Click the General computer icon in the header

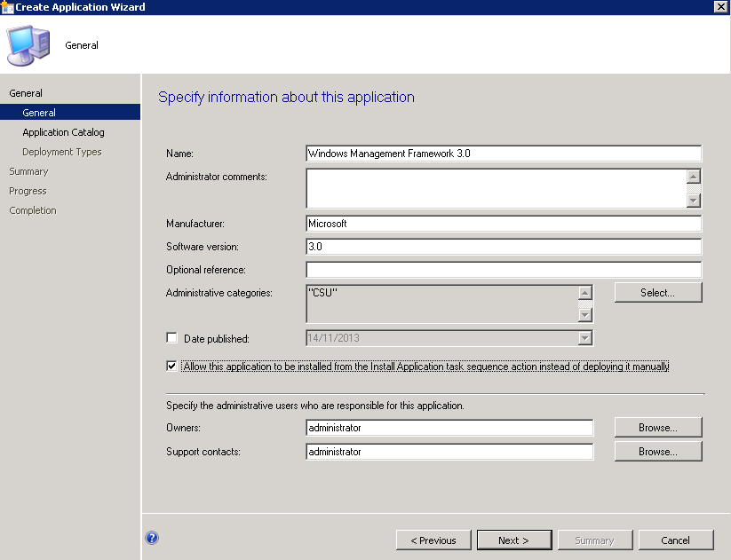(x=28, y=45)
